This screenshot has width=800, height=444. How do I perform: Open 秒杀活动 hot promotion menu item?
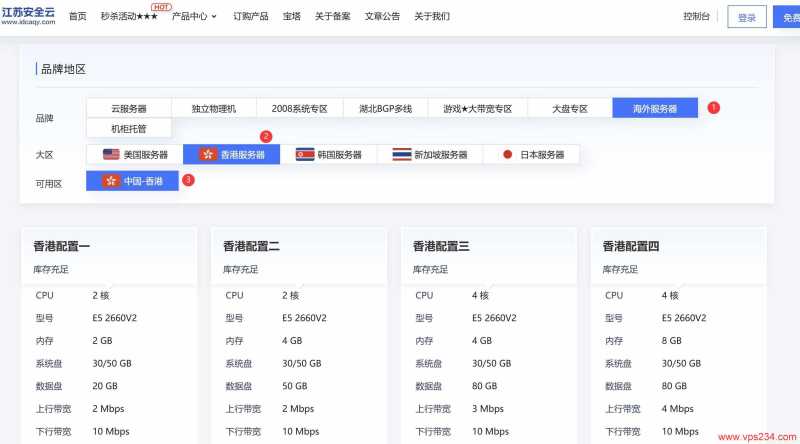pos(129,17)
